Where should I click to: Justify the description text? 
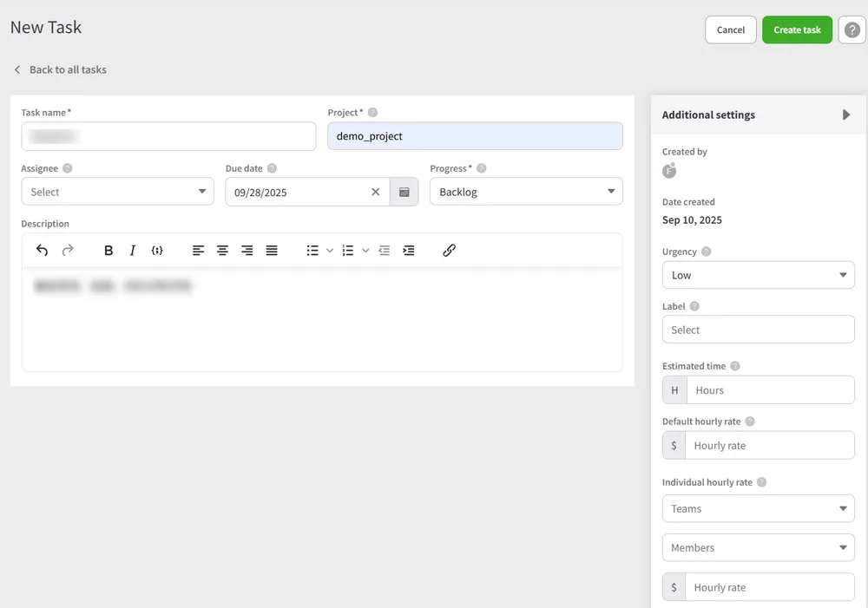(271, 250)
